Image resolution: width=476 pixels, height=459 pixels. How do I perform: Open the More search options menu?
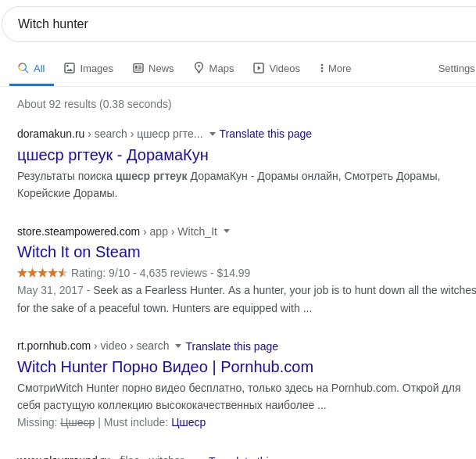click(x=335, y=68)
